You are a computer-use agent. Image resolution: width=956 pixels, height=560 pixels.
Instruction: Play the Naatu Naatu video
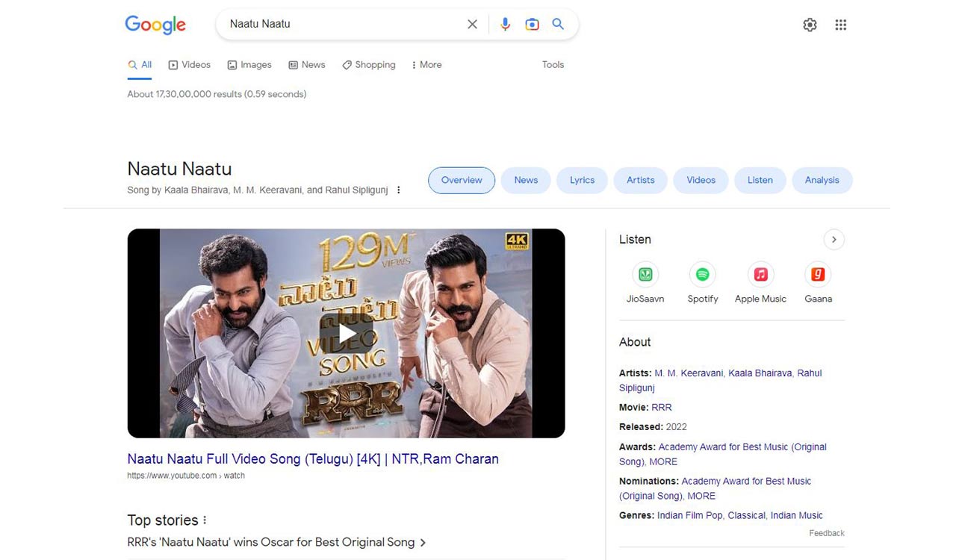point(347,333)
